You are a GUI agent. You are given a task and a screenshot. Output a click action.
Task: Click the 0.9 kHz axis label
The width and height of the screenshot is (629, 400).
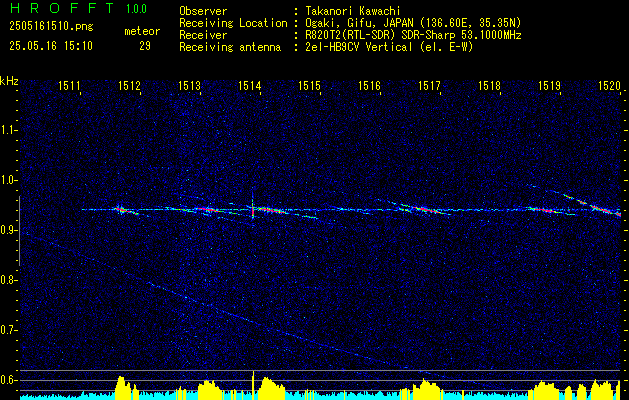coord(8,230)
